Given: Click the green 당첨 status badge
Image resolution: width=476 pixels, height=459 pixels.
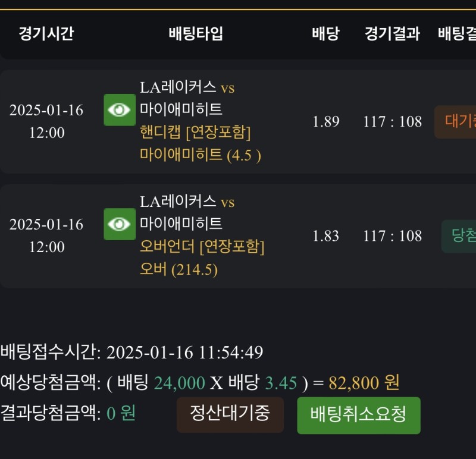Looking at the screenshot, I should tap(459, 236).
